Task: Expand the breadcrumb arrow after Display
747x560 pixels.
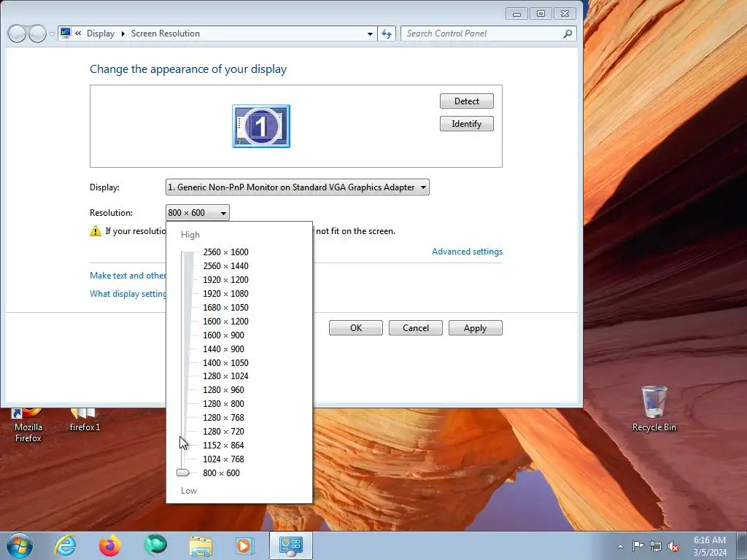Action: click(123, 34)
